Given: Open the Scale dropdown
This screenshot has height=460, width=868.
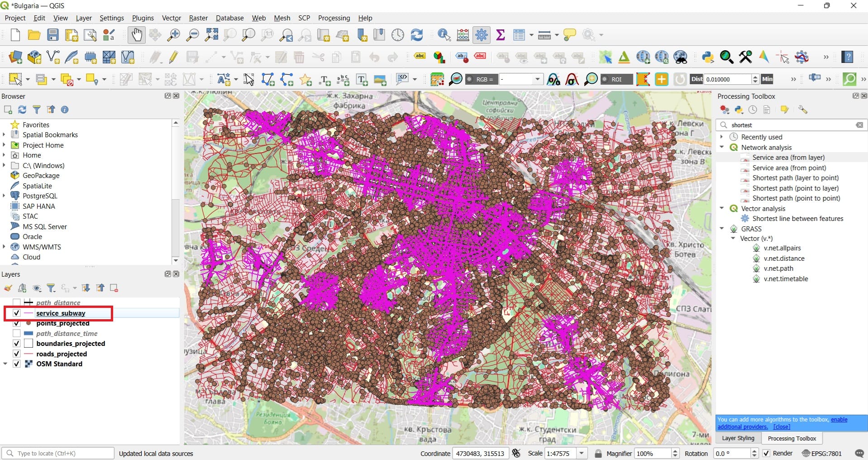Looking at the screenshot, I should click(x=582, y=453).
